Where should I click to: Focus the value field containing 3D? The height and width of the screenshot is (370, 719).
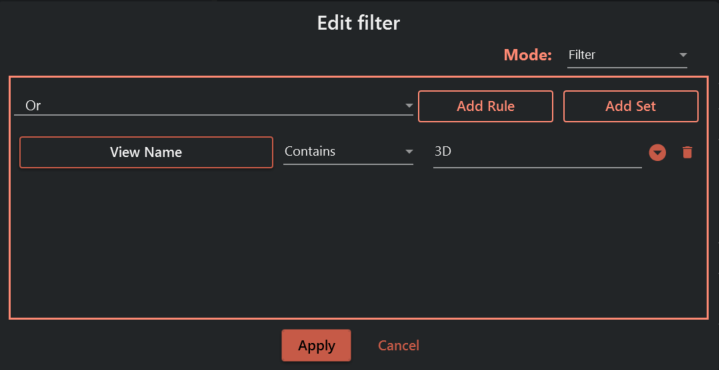click(537, 152)
